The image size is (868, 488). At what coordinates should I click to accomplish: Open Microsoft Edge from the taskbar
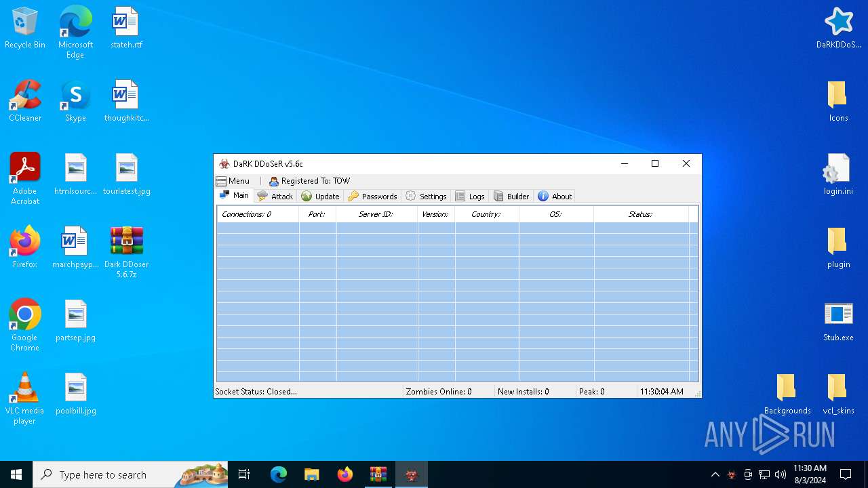click(x=279, y=474)
